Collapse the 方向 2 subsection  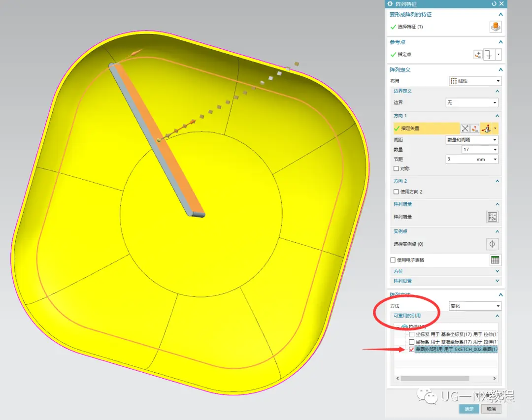497,181
